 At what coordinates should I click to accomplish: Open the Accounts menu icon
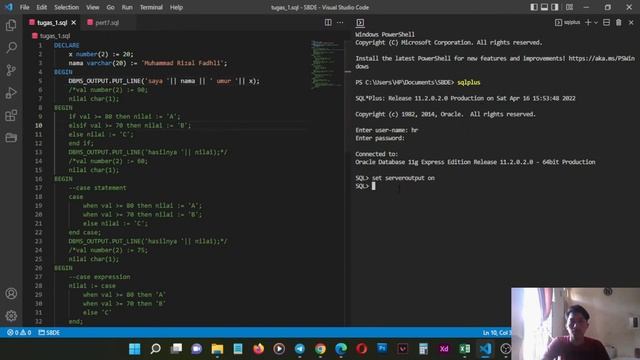tap(11, 293)
